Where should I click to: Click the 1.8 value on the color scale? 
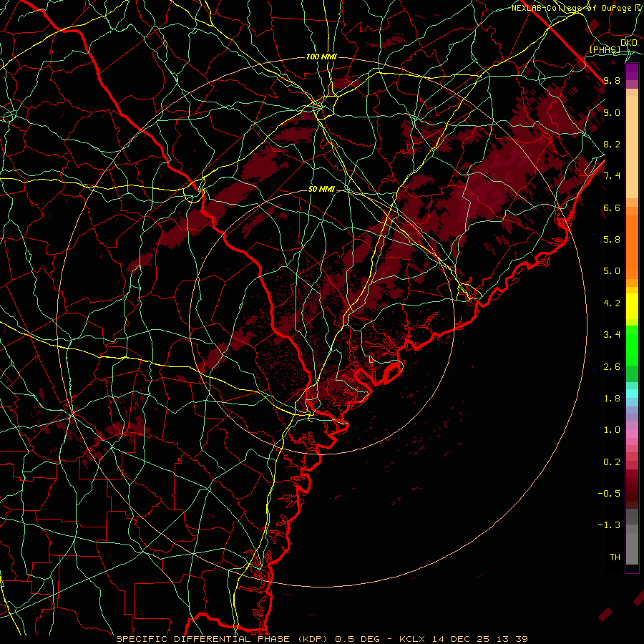tap(612, 399)
